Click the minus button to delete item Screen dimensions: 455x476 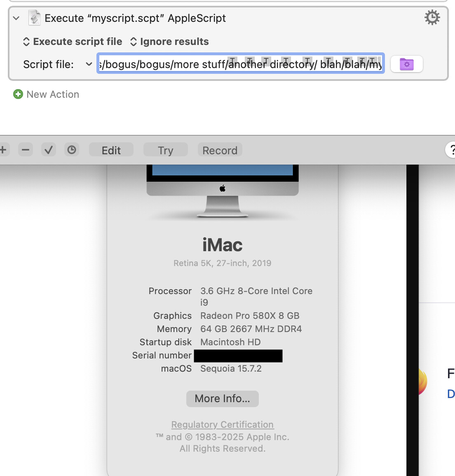[26, 150]
